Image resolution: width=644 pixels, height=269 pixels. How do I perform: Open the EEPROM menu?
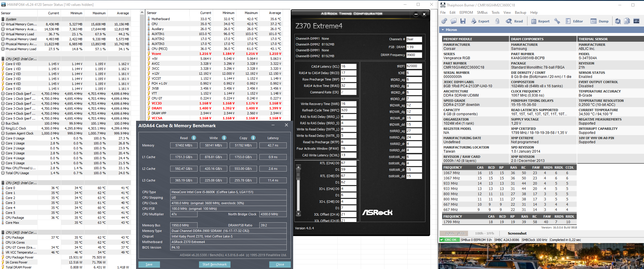[466, 13]
